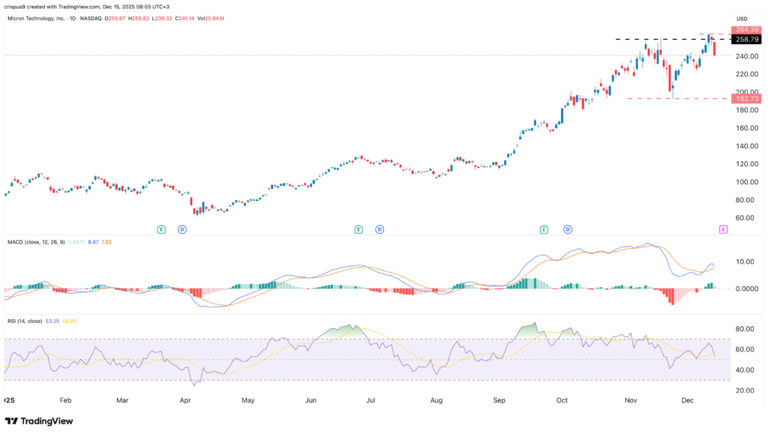
Task: Click Apr on the time axis
Action: tap(185, 401)
